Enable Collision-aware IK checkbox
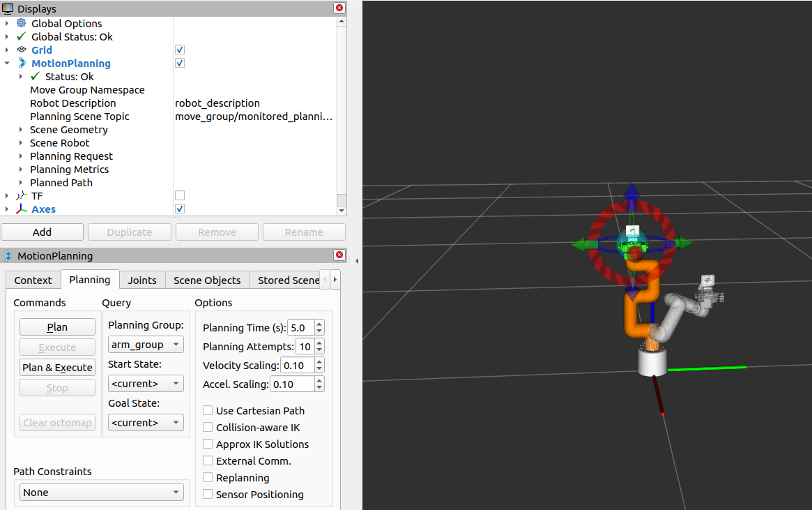Image resolution: width=812 pixels, height=510 pixels. [x=208, y=427]
